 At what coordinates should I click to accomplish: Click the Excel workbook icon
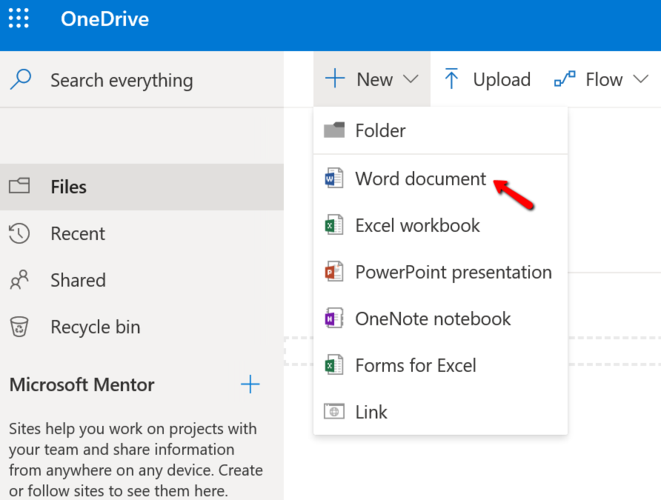point(333,225)
